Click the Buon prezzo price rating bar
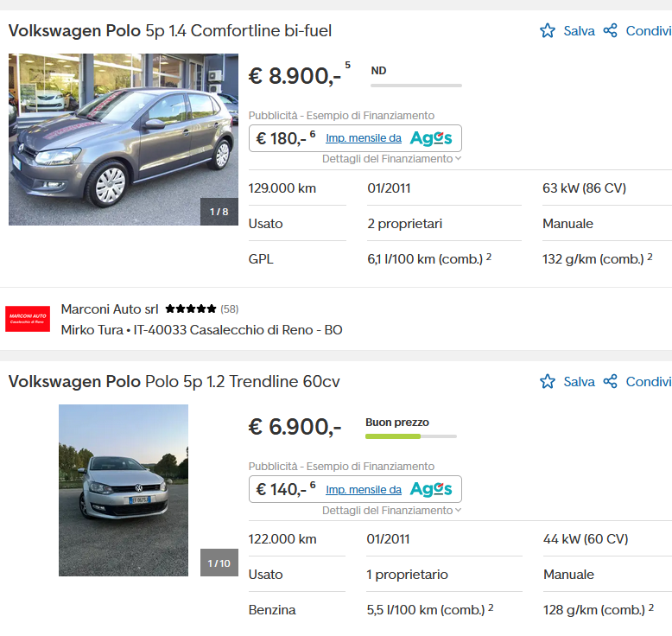 (x=411, y=436)
